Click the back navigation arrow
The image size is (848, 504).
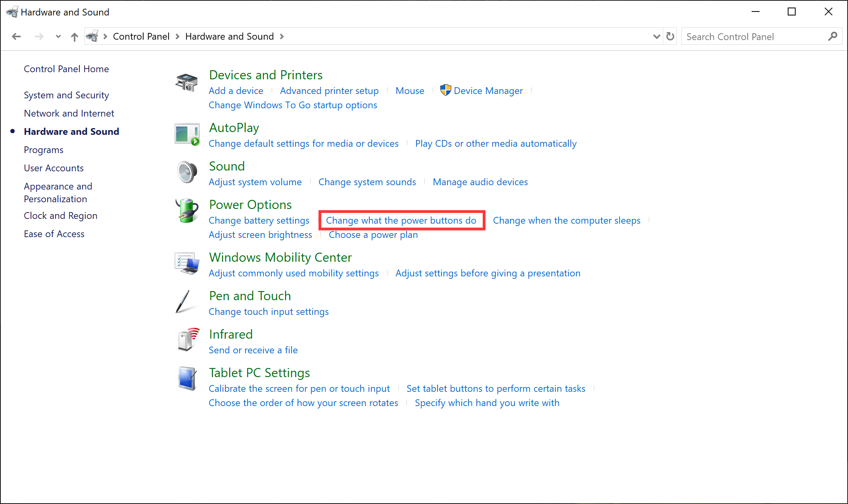(16, 36)
